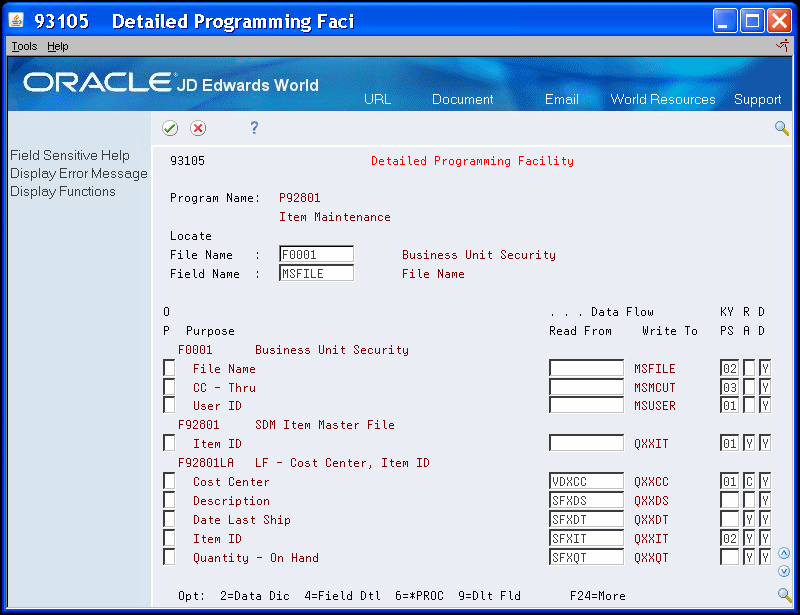Click Read From field for MSFILE row
The image size is (800, 615).
[586, 368]
